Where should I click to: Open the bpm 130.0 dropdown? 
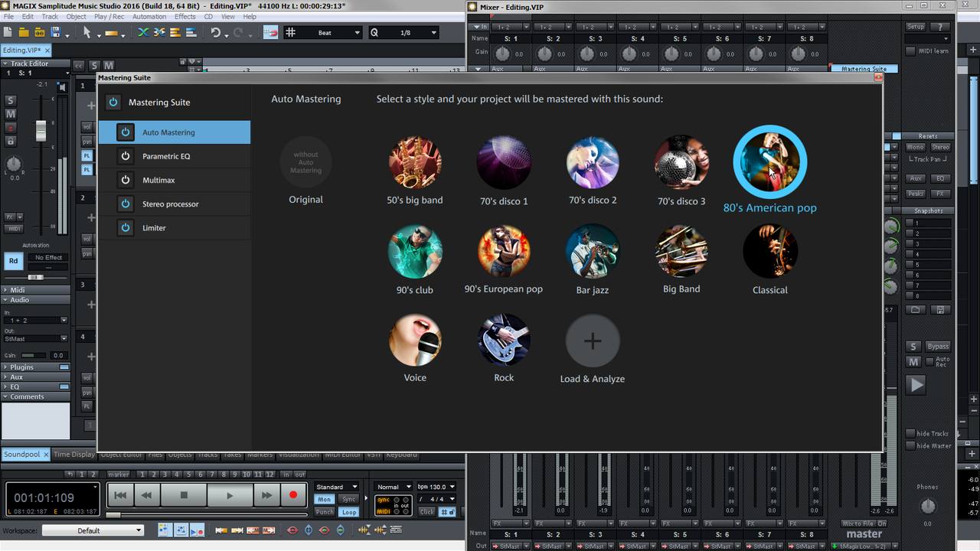tap(436, 487)
